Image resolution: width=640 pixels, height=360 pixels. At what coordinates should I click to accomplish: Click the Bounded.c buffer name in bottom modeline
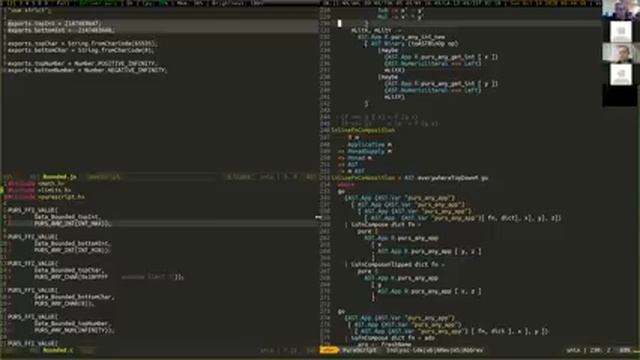58,350
